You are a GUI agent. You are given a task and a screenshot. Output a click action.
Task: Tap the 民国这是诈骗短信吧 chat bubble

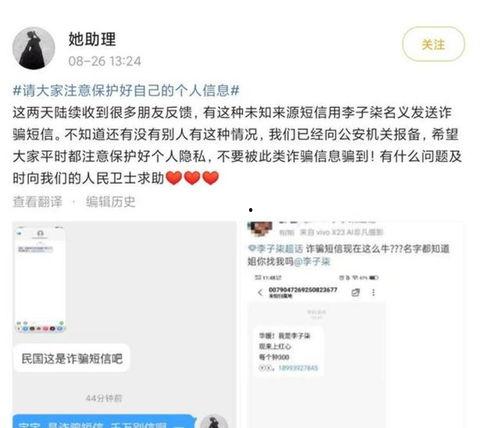(x=72, y=359)
